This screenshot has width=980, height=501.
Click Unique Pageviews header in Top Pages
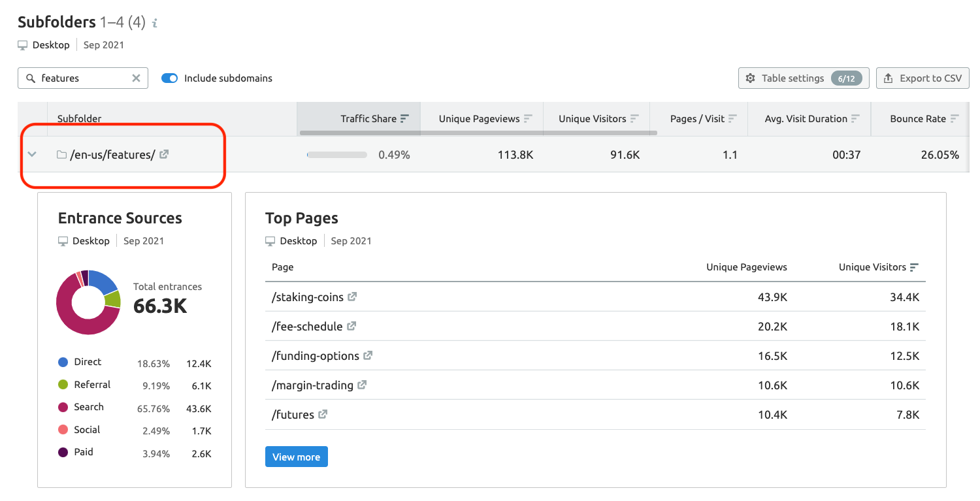pyautogui.click(x=747, y=267)
